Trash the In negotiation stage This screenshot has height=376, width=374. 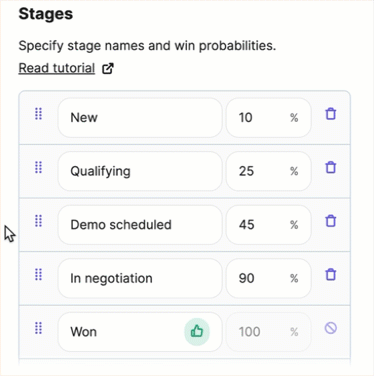tap(331, 275)
